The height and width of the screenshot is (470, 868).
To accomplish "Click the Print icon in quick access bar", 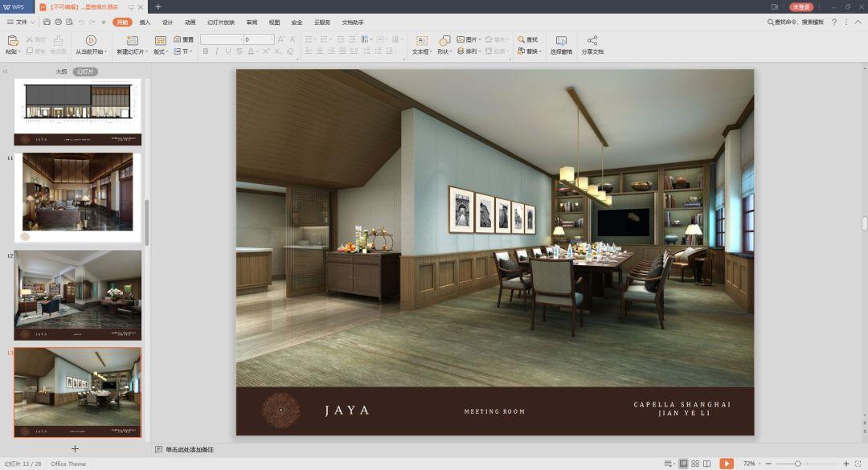I will tap(58, 22).
